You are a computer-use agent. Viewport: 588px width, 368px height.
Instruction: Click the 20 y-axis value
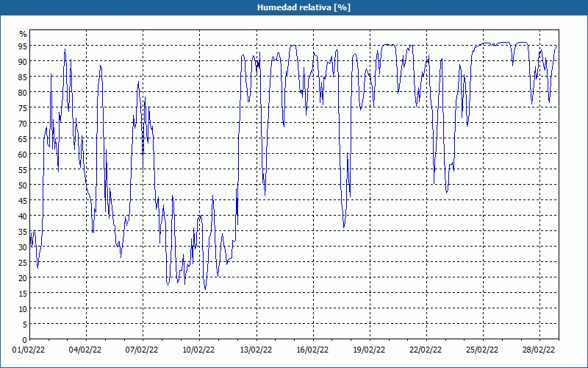(x=23, y=278)
